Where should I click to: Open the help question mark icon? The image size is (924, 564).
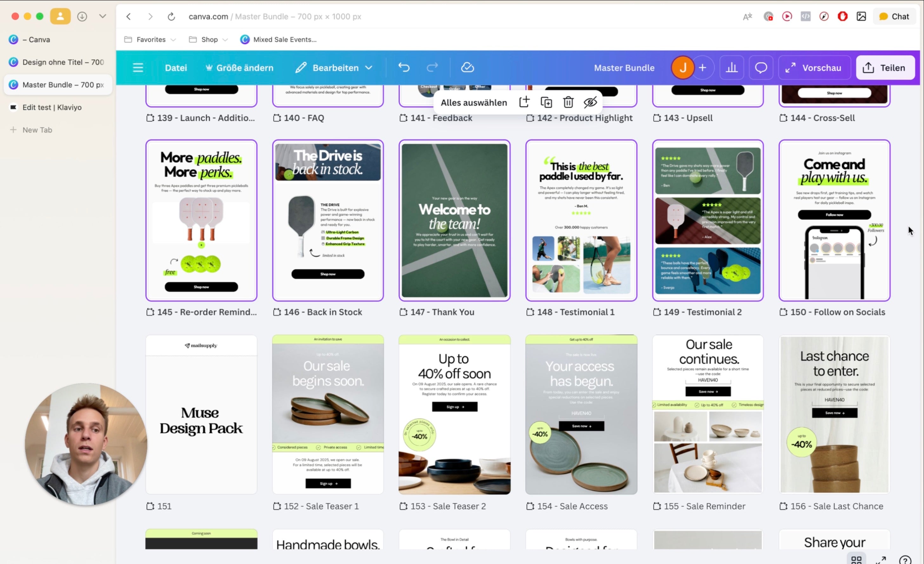click(905, 560)
